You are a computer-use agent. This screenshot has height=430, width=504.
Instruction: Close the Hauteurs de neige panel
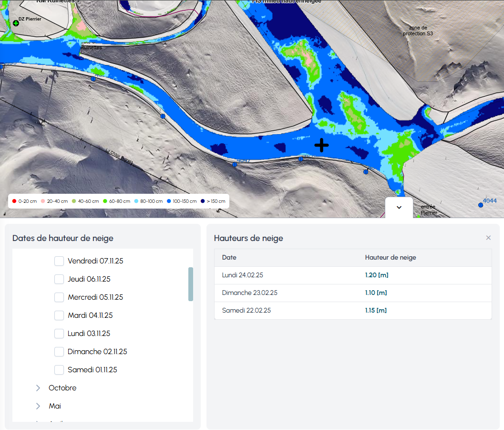click(488, 238)
